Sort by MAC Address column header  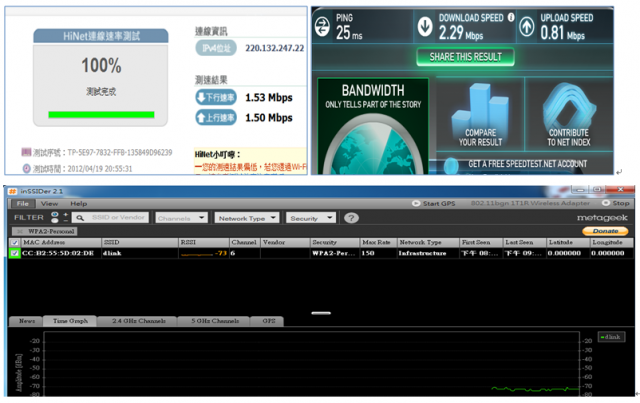[x=60, y=242]
